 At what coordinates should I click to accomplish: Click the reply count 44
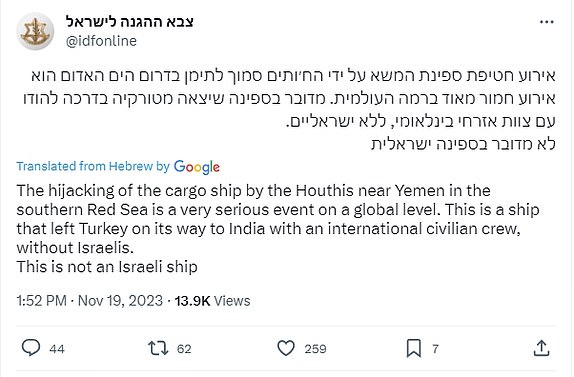(57, 349)
